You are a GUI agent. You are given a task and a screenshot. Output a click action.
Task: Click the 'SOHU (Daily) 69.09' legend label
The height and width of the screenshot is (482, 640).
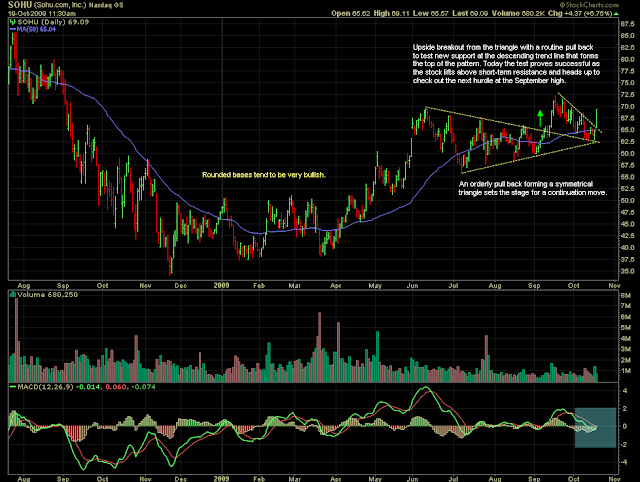click(53, 22)
